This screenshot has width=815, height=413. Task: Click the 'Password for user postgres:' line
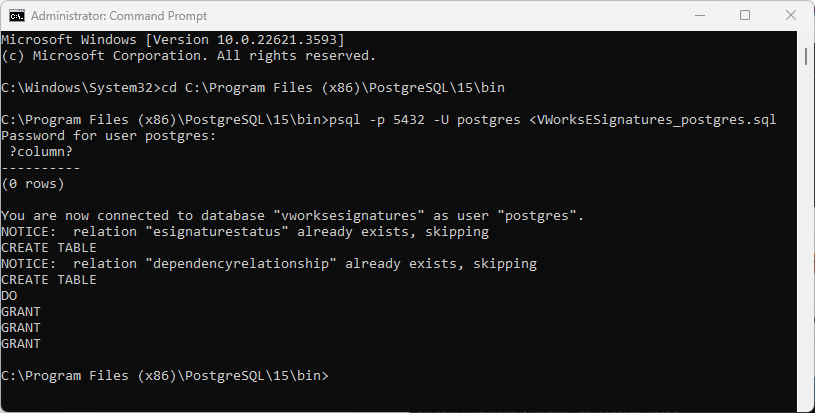pyautogui.click(x=109, y=136)
